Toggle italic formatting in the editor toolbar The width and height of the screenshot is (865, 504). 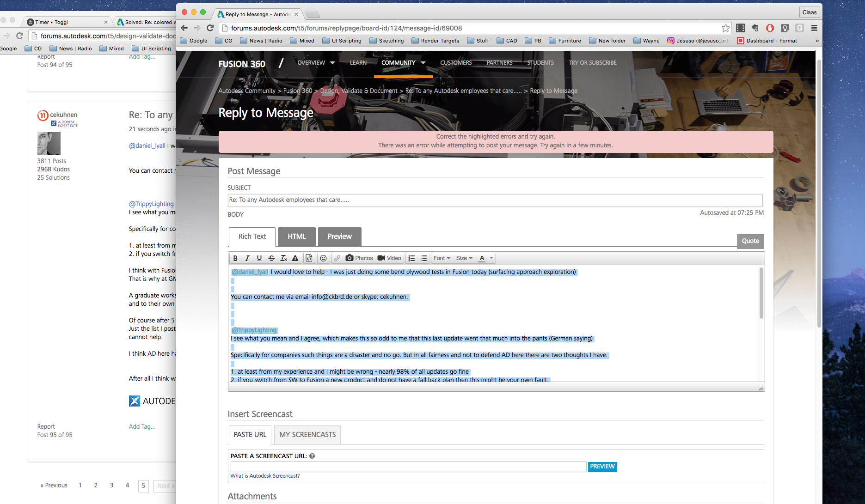point(247,258)
